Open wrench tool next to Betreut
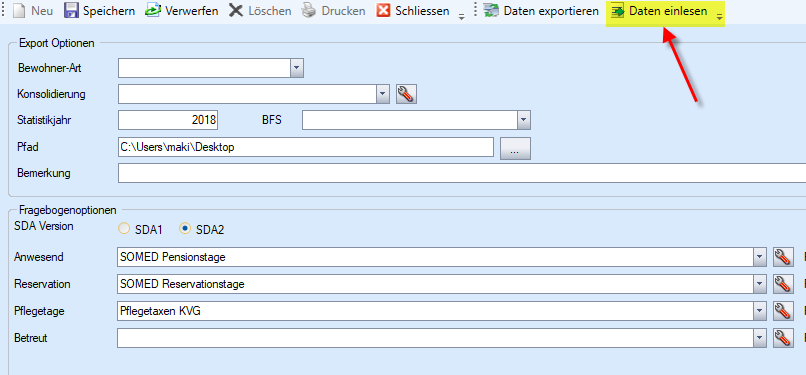Screen dimensions: 806x375 click(x=782, y=338)
